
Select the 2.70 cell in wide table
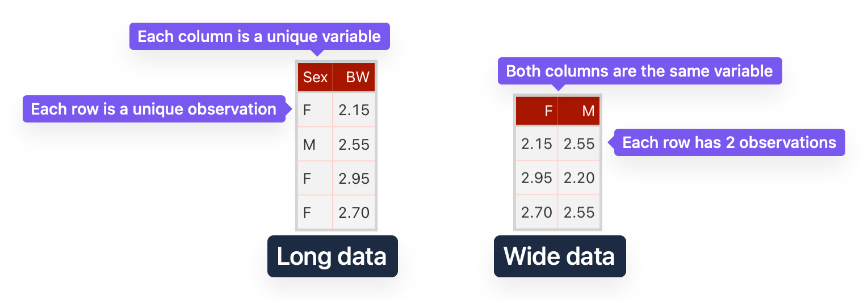click(x=537, y=212)
